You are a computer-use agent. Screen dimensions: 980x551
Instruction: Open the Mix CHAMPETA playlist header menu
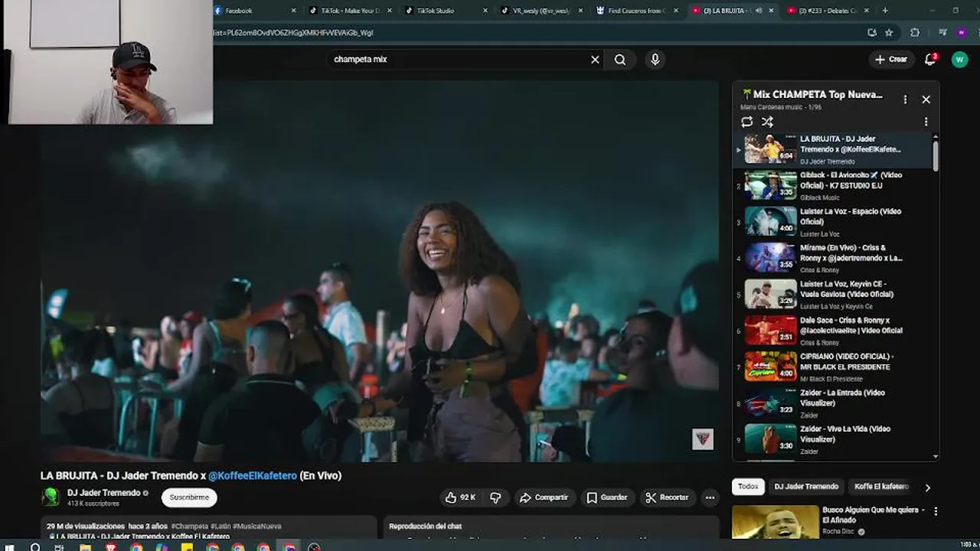[x=905, y=99]
